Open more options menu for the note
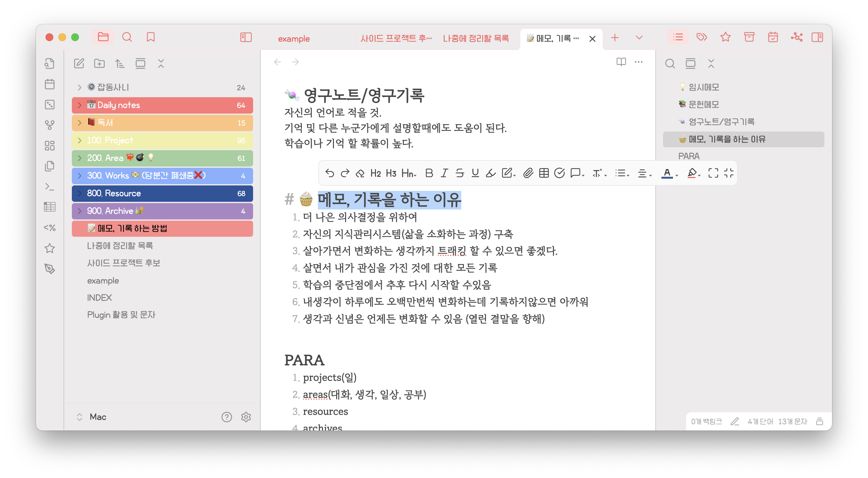This screenshot has height=478, width=868. pyautogui.click(x=639, y=62)
